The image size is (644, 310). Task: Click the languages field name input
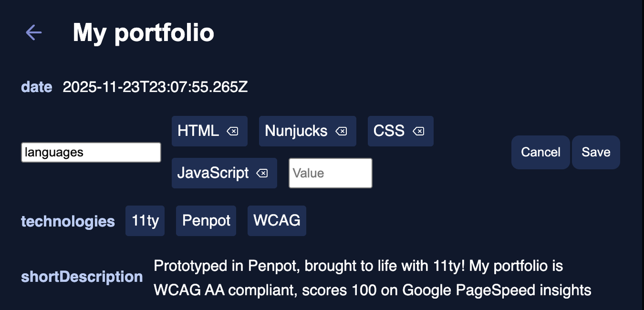(x=91, y=152)
